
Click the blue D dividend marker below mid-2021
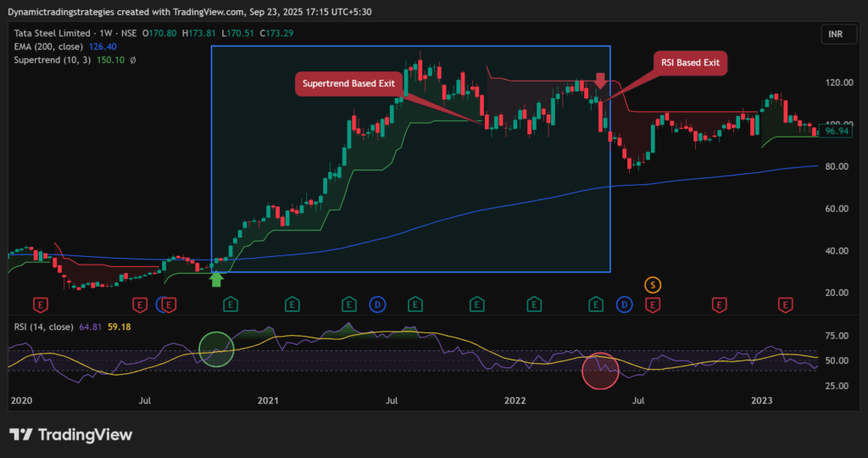(377, 304)
